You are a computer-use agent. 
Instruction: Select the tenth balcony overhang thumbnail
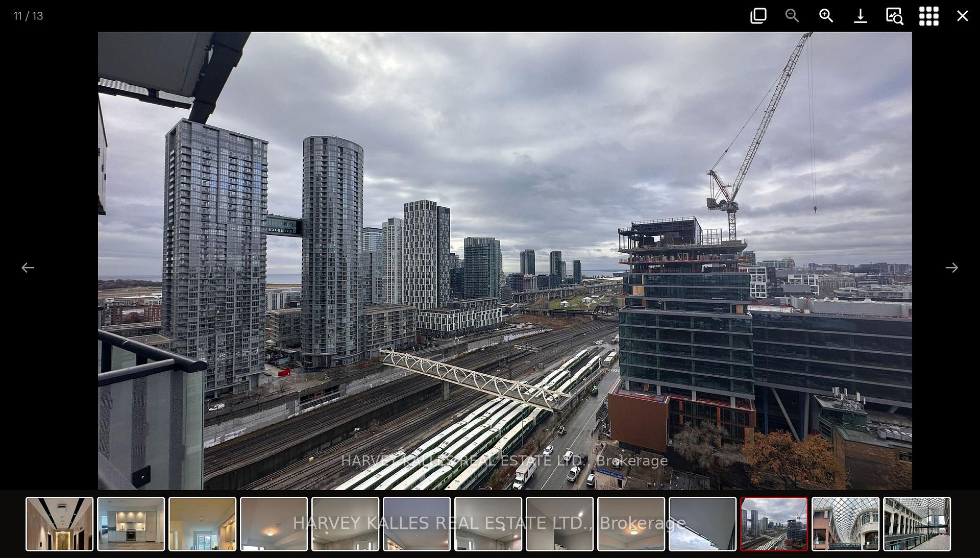(x=702, y=524)
